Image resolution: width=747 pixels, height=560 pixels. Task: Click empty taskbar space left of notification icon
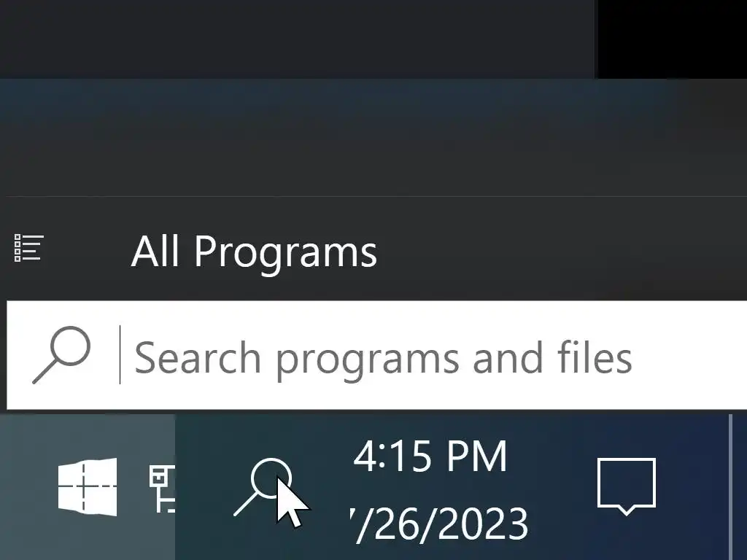pos(557,486)
